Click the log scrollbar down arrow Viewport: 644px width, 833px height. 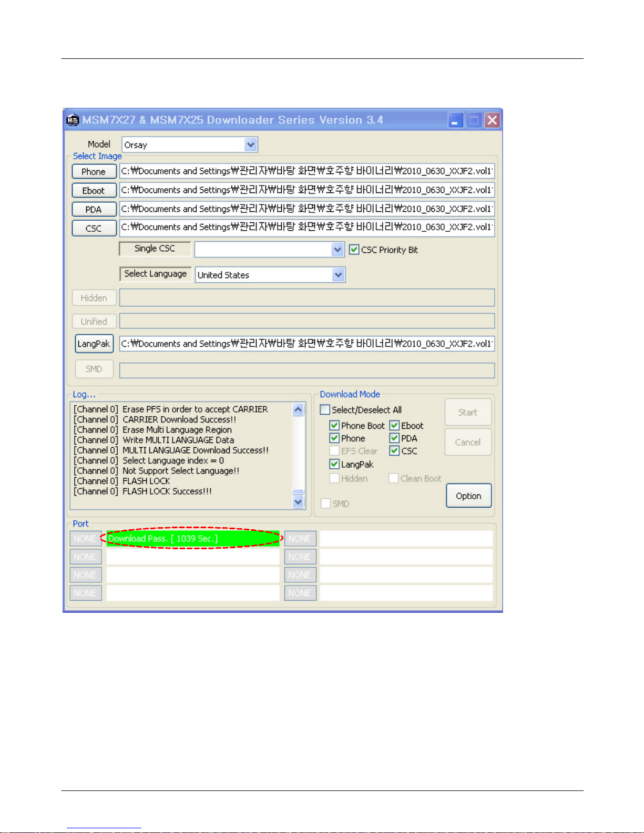click(298, 502)
